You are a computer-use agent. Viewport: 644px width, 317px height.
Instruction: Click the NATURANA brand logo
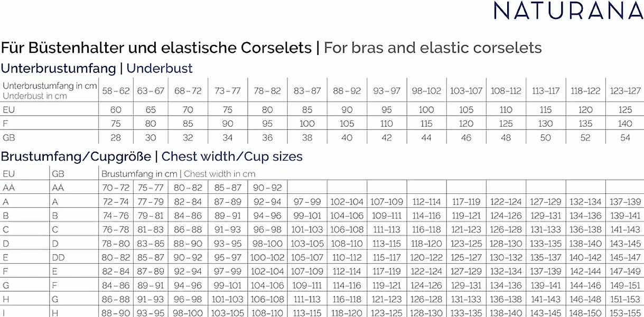(568, 11)
